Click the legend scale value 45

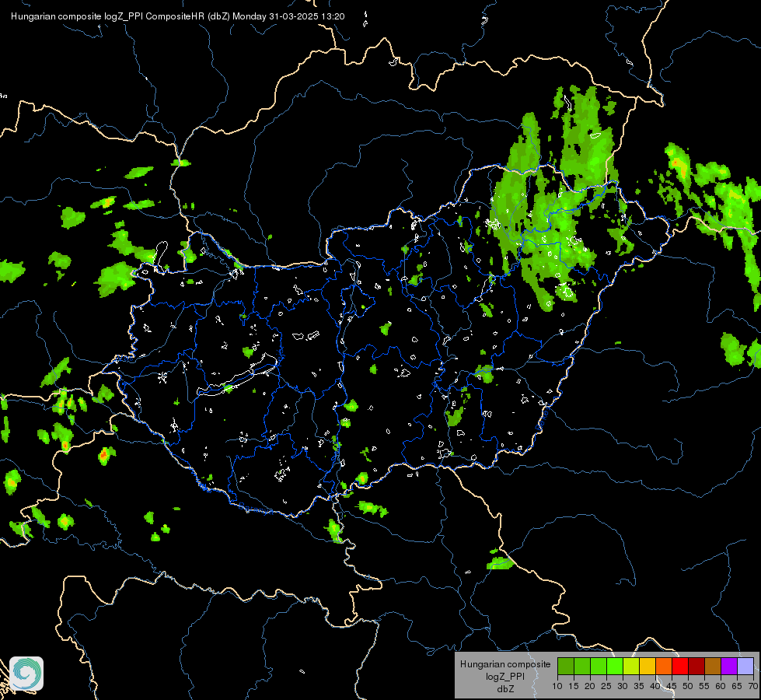671,687
